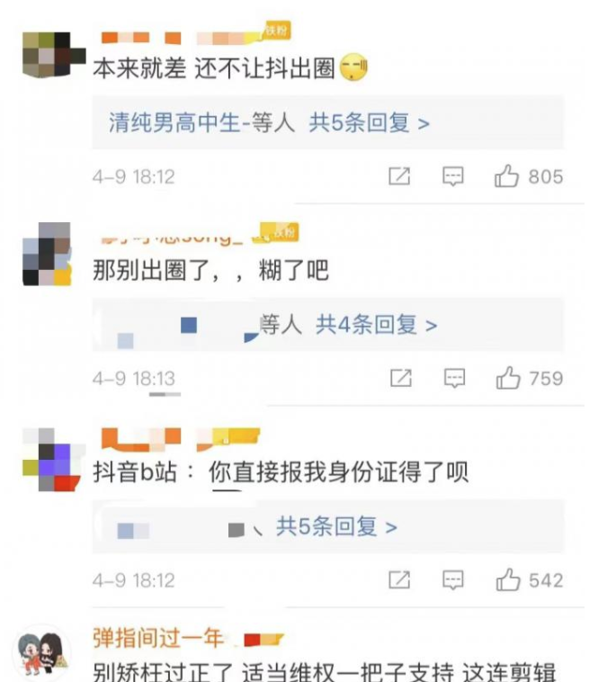Expand 共4条回复 under 那别出圈了 comment
Screen dimensions: 616x682
tap(376, 325)
